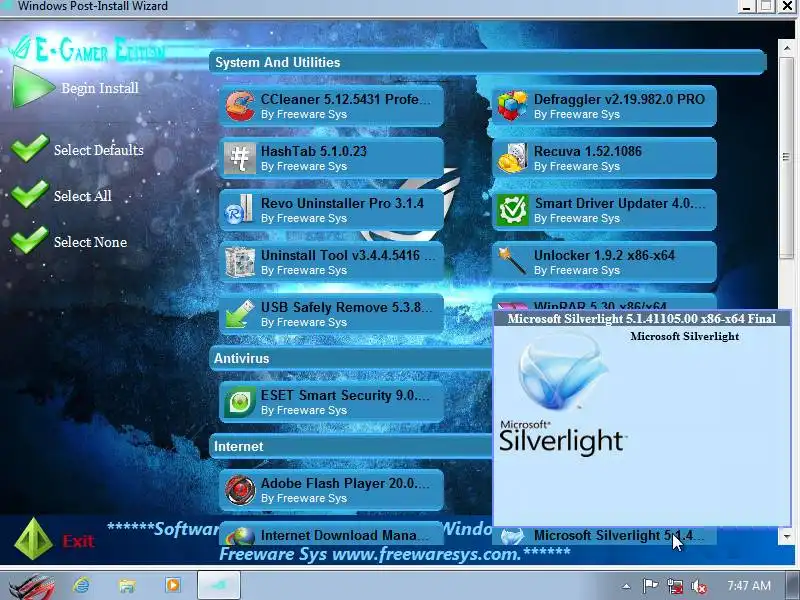Click the green checkmark beside Select All
Image resolution: width=800 pixels, height=600 pixels.
point(30,194)
